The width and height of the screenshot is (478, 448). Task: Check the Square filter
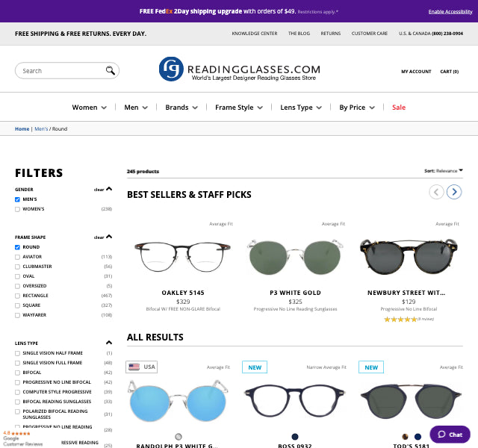(x=17, y=305)
